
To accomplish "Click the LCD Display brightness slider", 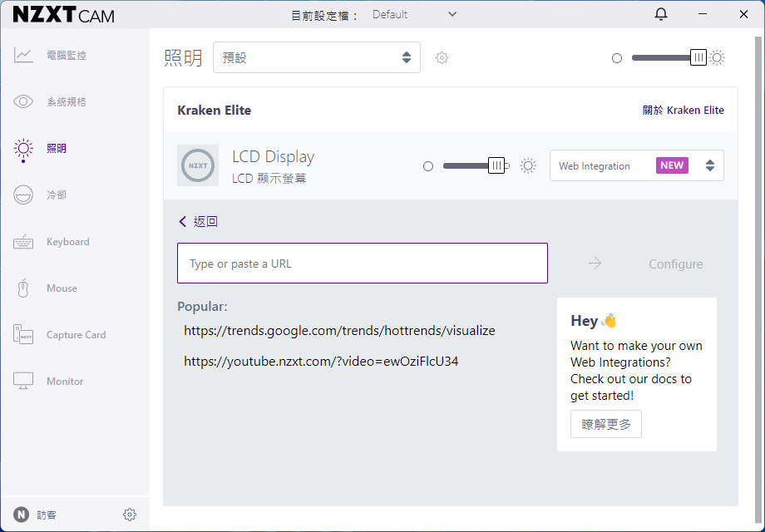I will tap(476, 165).
